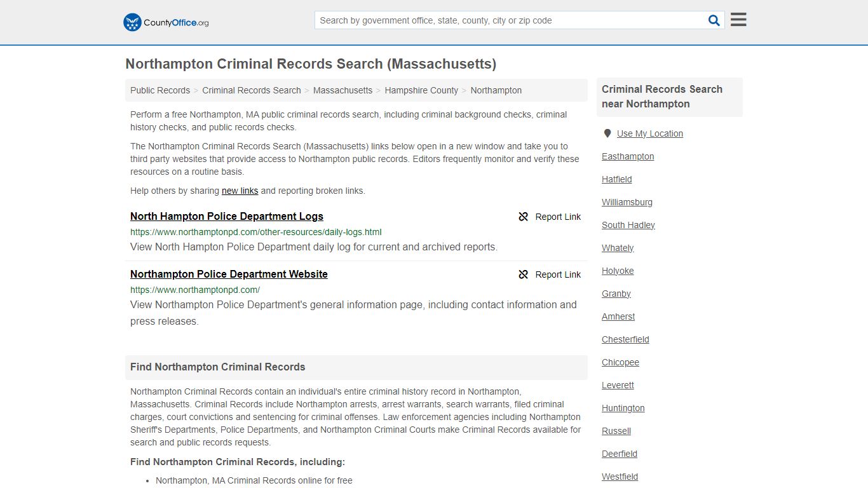Open South Hadley criminal records

click(628, 225)
